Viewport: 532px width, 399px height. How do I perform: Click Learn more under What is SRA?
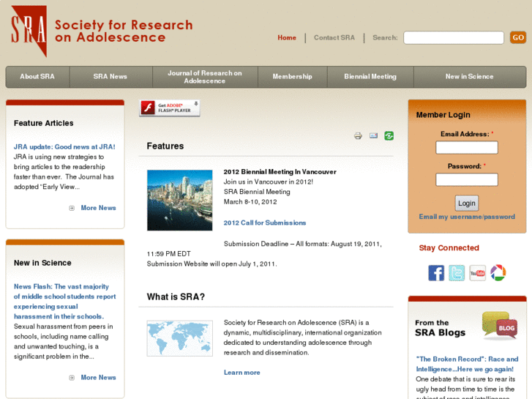pyautogui.click(x=242, y=373)
